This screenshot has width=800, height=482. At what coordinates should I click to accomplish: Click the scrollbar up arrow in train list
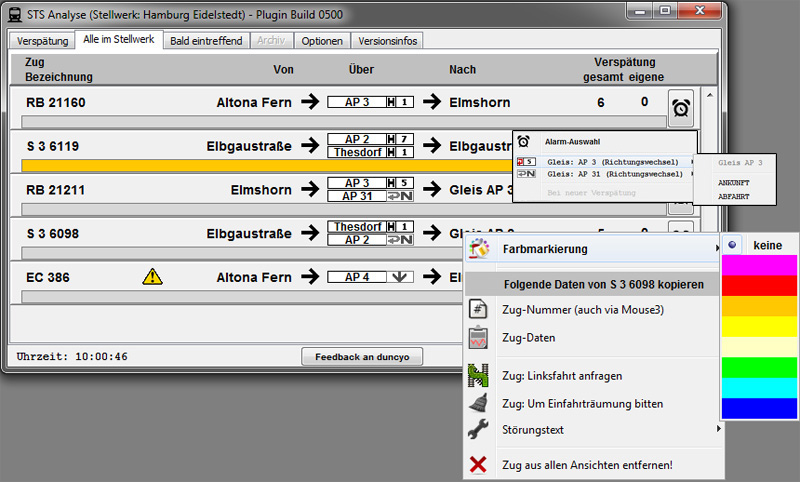click(x=710, y=96)
